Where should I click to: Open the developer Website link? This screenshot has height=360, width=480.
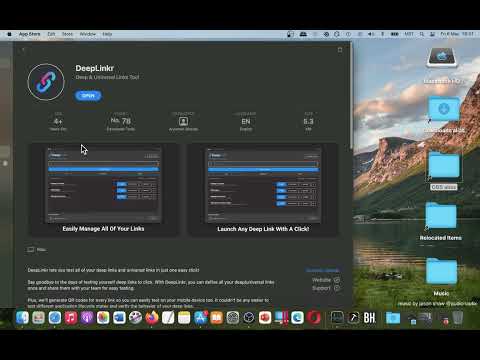(326, 280)
